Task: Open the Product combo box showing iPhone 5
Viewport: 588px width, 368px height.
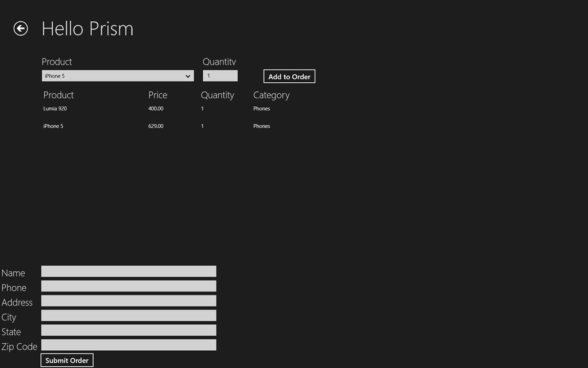Action: (x=118, y=76)
